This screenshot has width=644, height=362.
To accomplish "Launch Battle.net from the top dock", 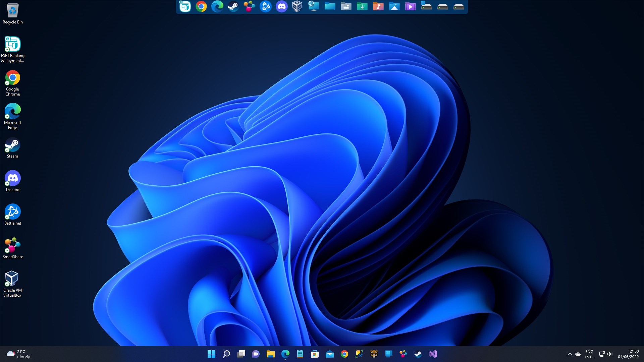I will click(265, 6).
